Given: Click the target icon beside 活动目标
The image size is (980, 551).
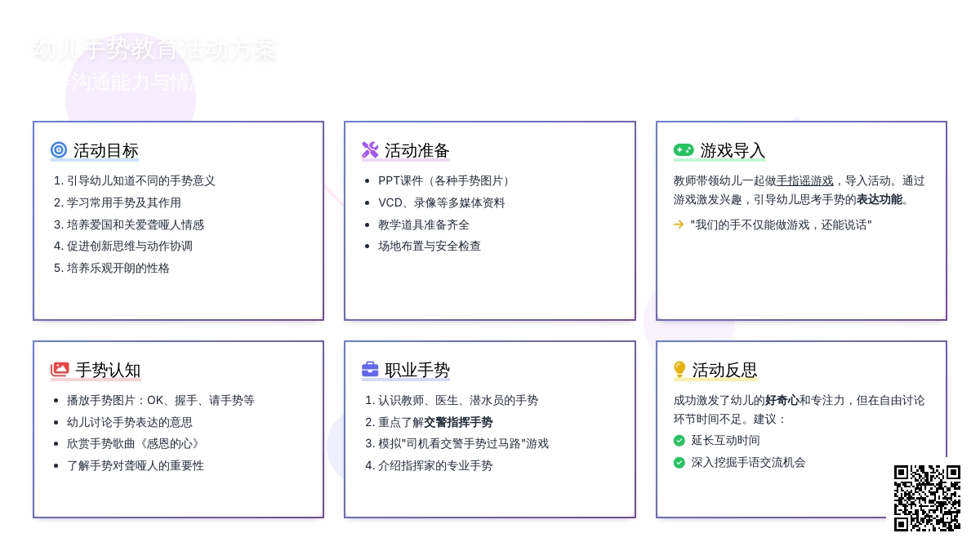Looking at the screenshot, I should click(59, 150).
